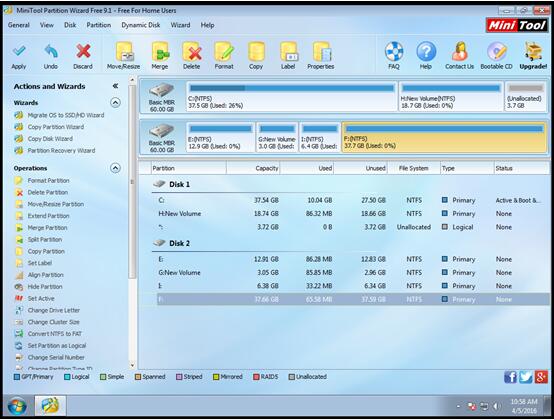The image size is (554, 420).
Task: Click the Disk 2 drive icon in disk map
Action: coord(161,131)
